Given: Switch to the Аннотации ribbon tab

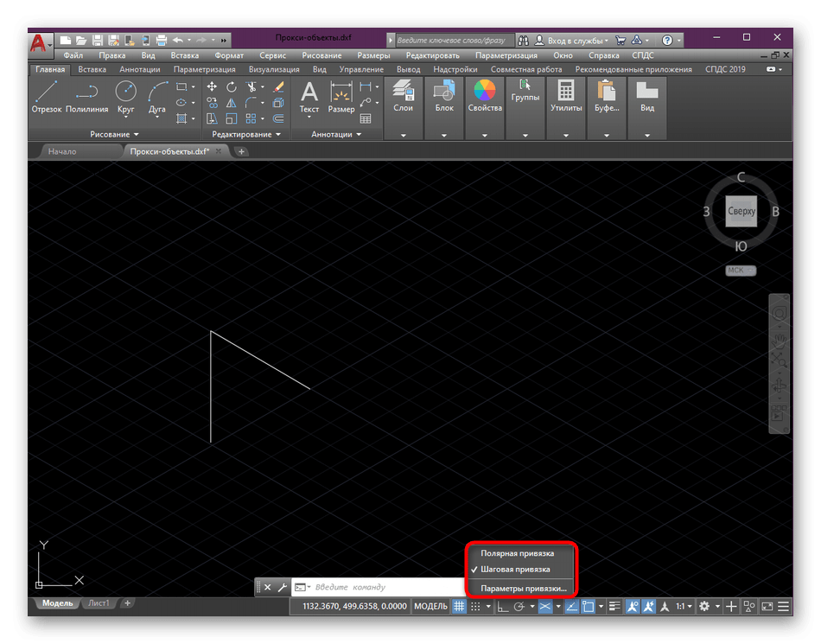Looking at the screenshot, I should 140,69.
